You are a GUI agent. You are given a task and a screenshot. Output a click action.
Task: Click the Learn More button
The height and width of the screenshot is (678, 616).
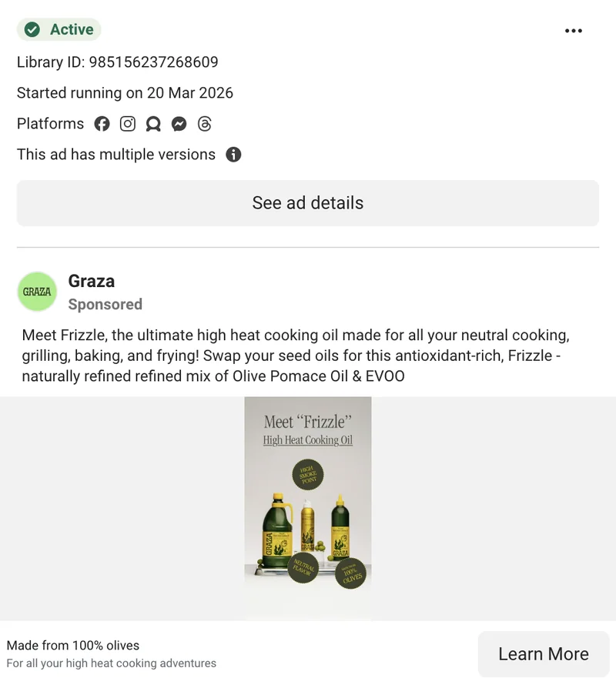click(x=543, y=654)
